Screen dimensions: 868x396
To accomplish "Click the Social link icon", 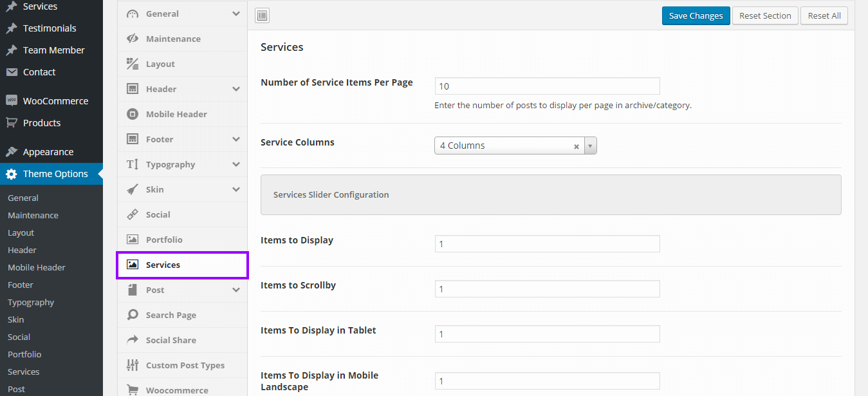I will click(x=133, y=214).
